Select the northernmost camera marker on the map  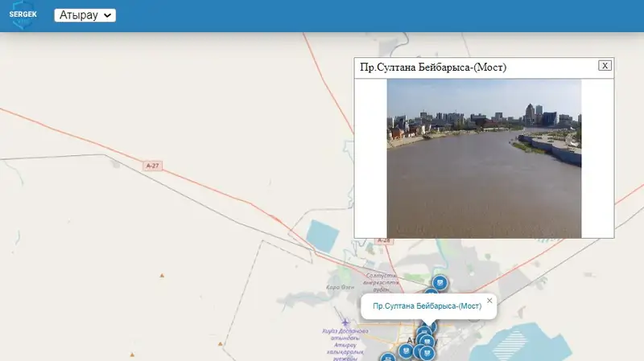(x=440, y=282)
